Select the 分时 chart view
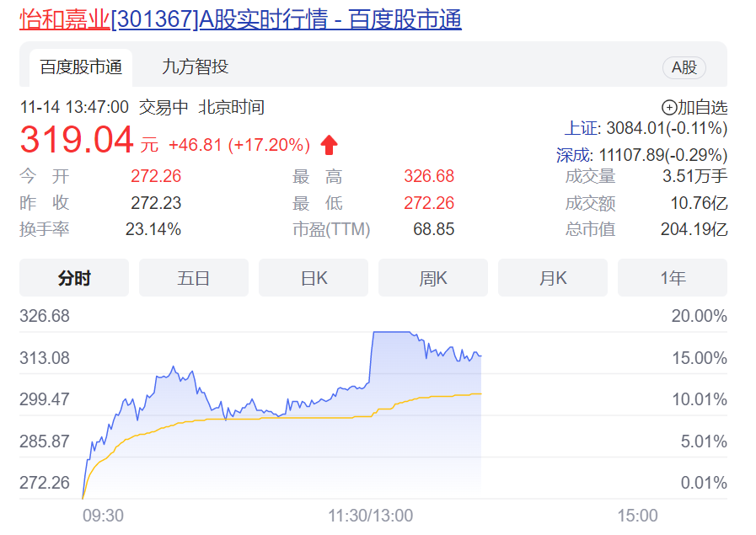Viewport: 756px width, 535px height. point(74,278)
